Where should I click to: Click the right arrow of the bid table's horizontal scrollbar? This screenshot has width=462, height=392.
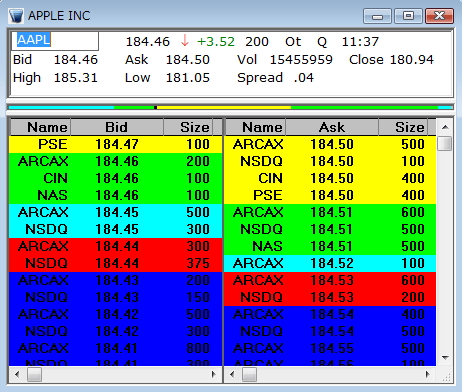(x=214, y=374)
